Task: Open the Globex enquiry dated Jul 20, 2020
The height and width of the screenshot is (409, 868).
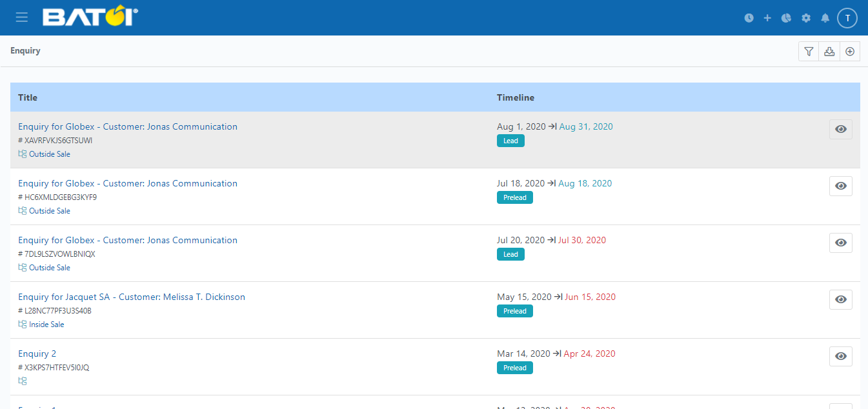Action: 128,240
